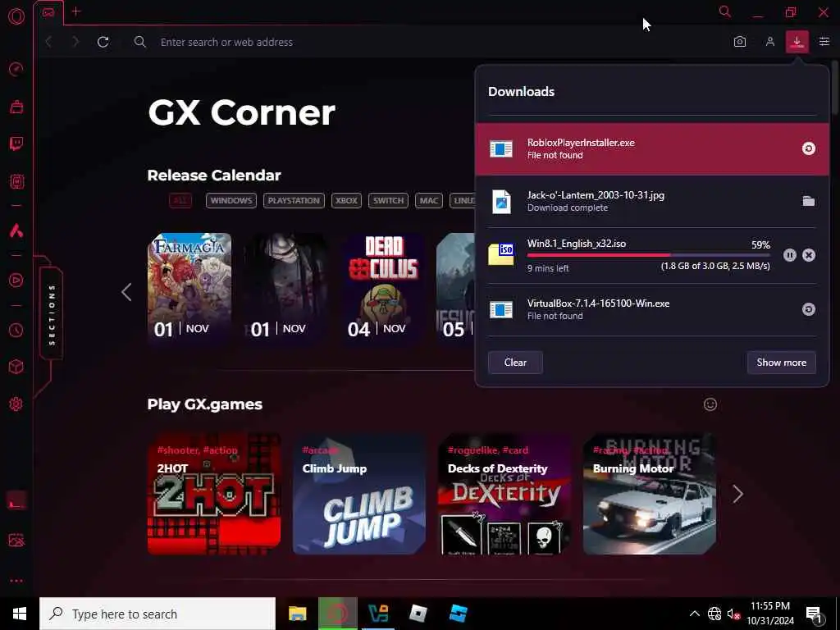Select the GX Corner tab
The width and height of the screenshot is (840, 630).
[48, 11]
